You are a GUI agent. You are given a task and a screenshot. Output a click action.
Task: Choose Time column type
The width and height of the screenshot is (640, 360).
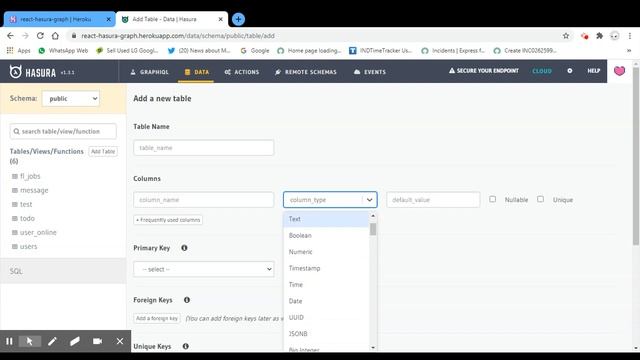click(x=326, y=284)
